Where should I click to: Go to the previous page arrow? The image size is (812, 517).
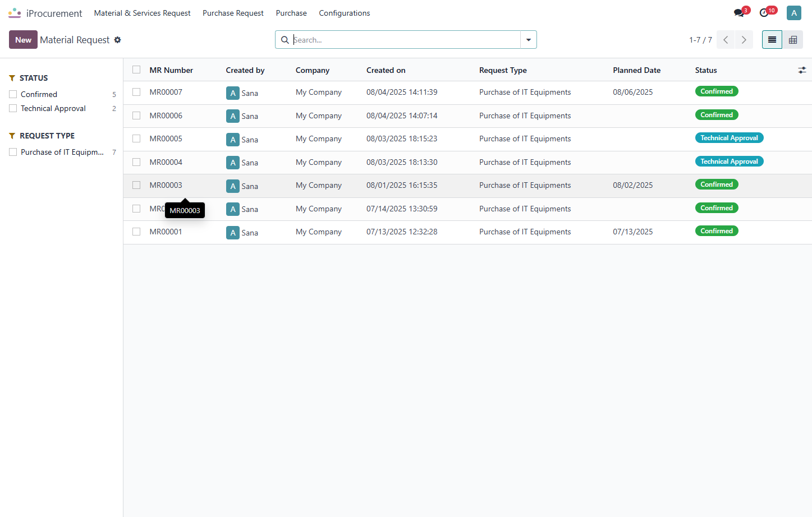(x=726, y=40)
